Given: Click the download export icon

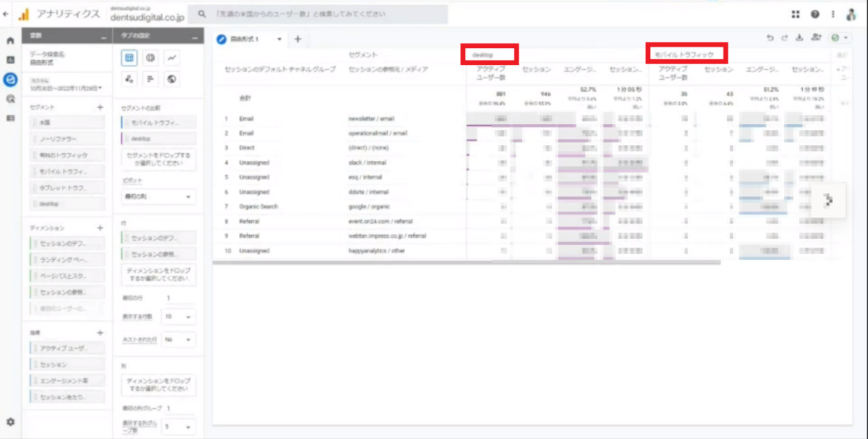Looking at the screenshot, I should tap(799, 39).
